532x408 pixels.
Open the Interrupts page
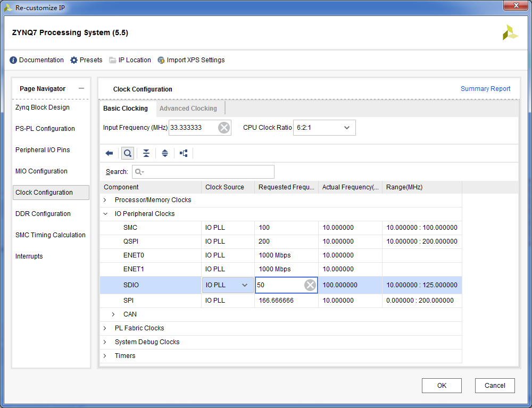(29, 256)
